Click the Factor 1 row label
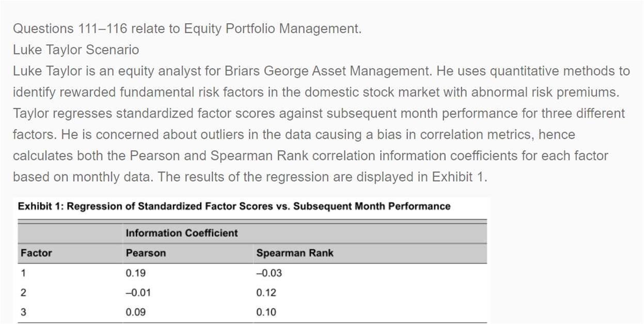The height and width of the screenshot is (324, 644). click(23, 273)
